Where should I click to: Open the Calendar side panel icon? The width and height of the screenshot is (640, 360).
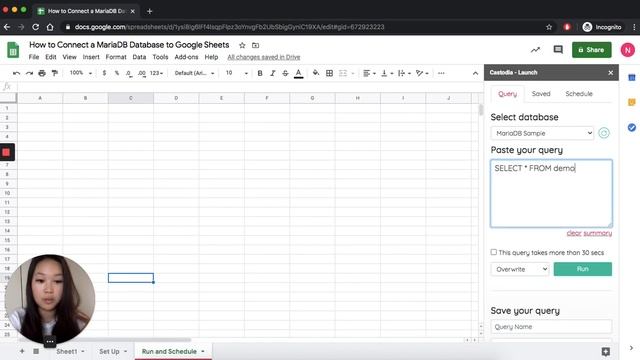631,78
